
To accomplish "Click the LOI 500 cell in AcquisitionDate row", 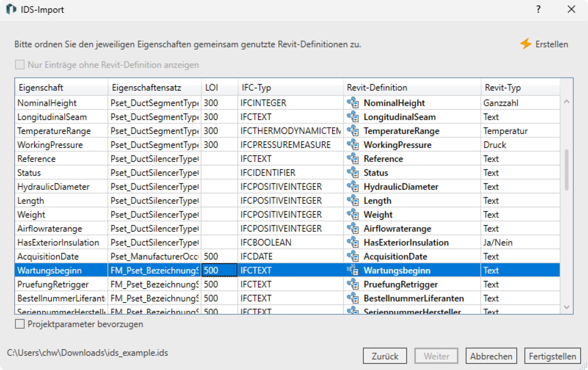I will 219,256.
